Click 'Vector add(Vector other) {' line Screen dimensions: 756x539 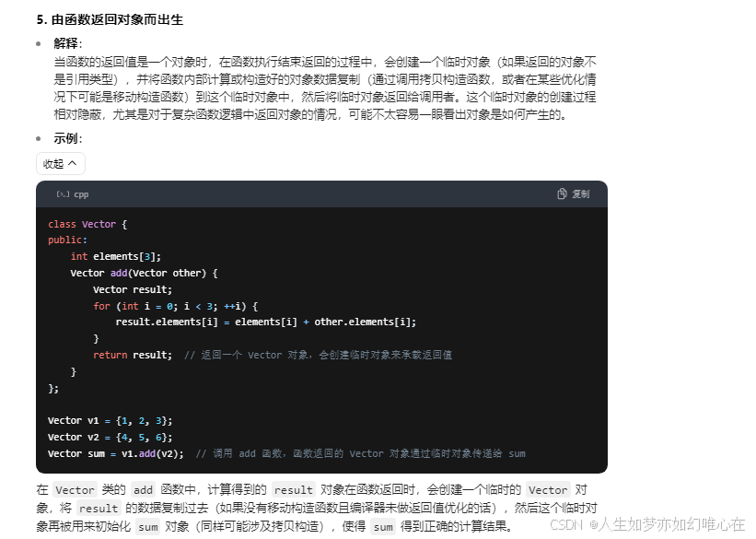(x=145, y=273)
